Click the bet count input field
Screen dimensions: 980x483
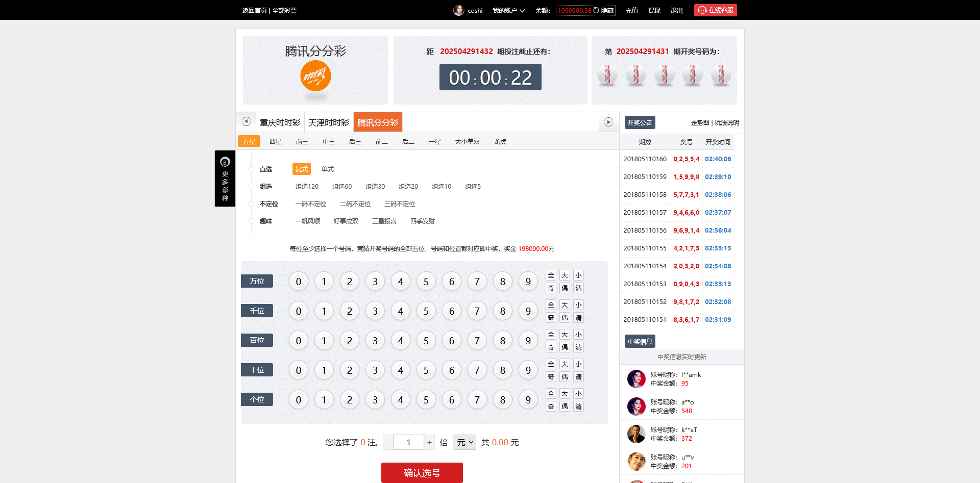pyautogui.click(x=408, y=442)
